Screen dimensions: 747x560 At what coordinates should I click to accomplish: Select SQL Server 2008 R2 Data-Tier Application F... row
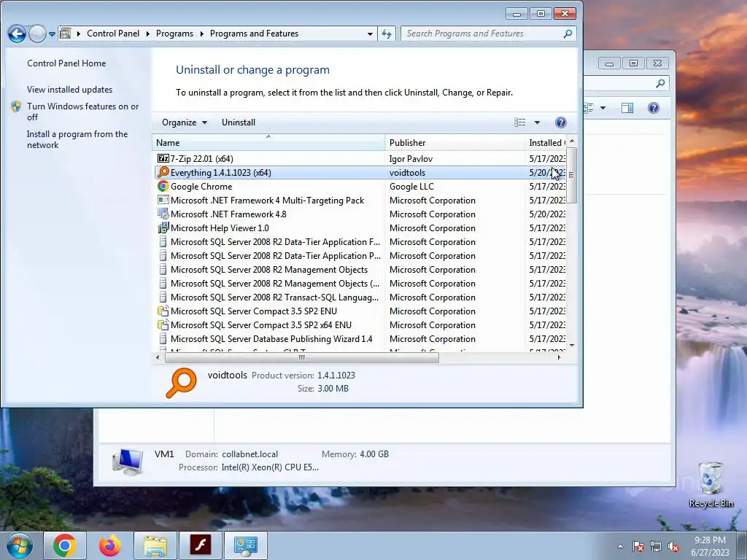pyautogui.click(x=360, y=242)
